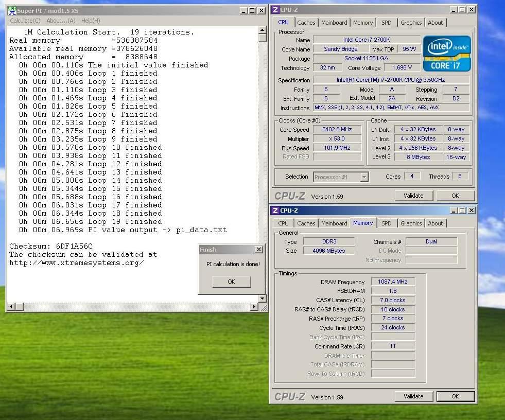
Task: Switch to Graphics tab in top CPU-Z window
Action: pyautogui.click(x=411, y=23)
